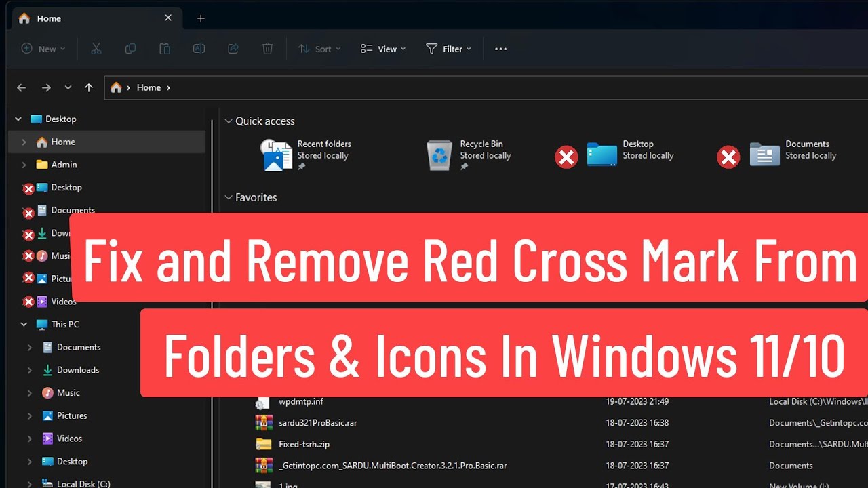868x488 pixels.
Task: Select the wpdmtp.inf file
Action: (x=301, y=401)
